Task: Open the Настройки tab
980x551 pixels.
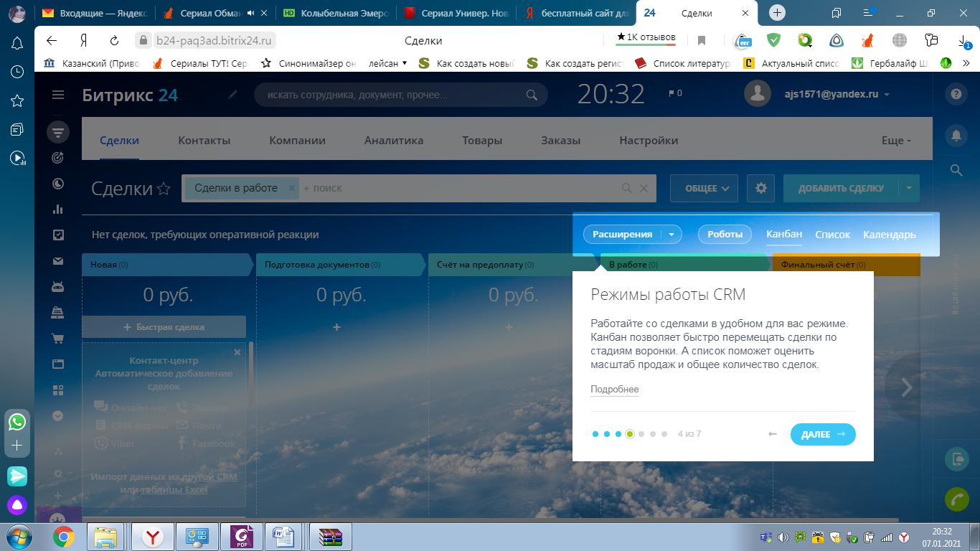Action: tap(649, 141)
